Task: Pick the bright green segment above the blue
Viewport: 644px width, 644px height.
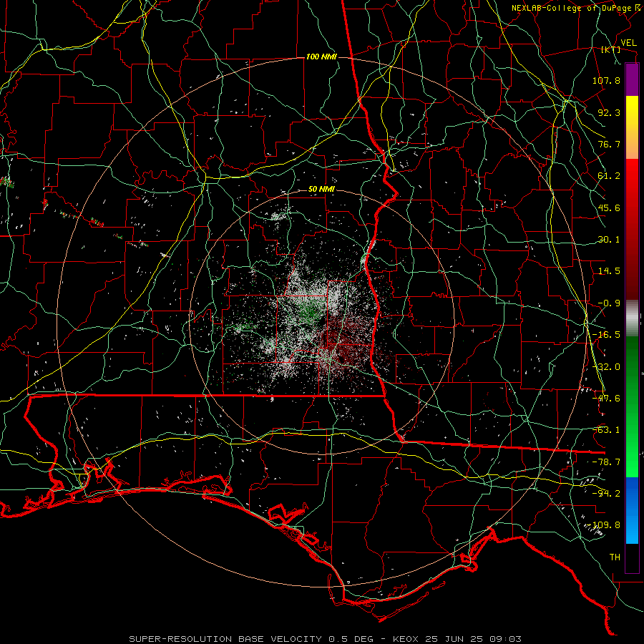Action: pos(632,456)
